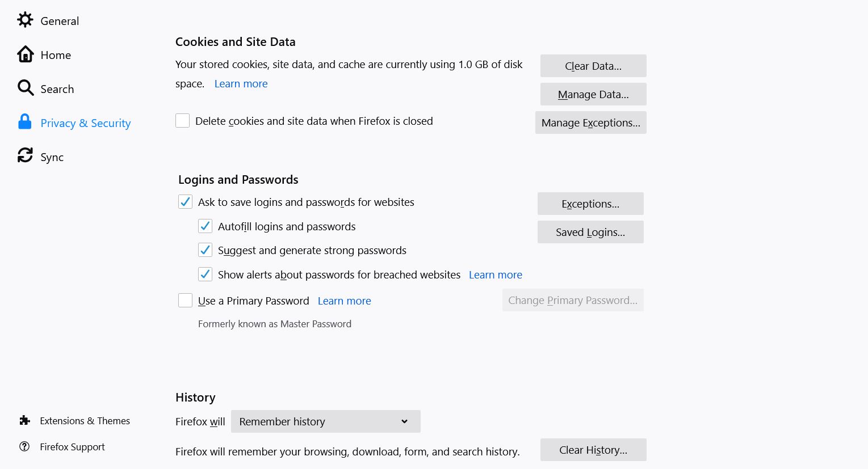
Task: Click the Home house icon
Action: (25, 54)
